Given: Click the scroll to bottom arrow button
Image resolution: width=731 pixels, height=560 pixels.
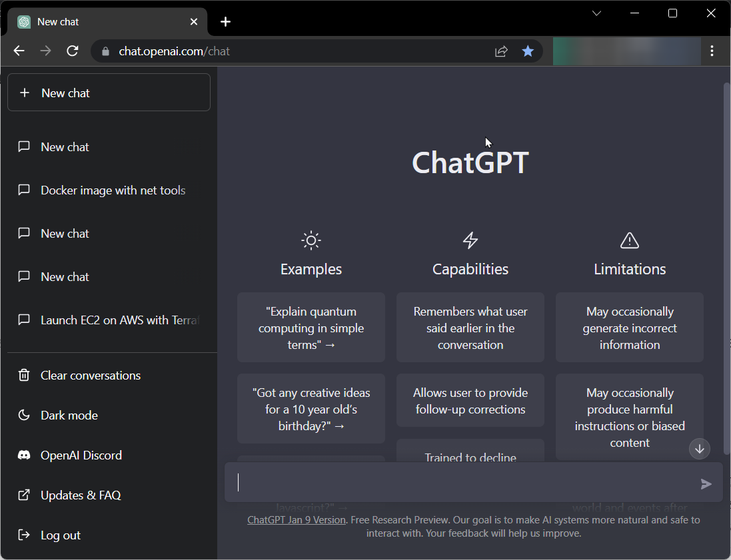Looking at the screenshot, I should click(699, 449).
